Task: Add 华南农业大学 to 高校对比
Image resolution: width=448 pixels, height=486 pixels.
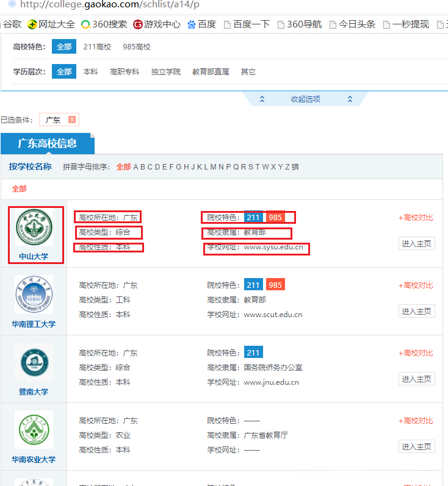Action: (416, 421)
